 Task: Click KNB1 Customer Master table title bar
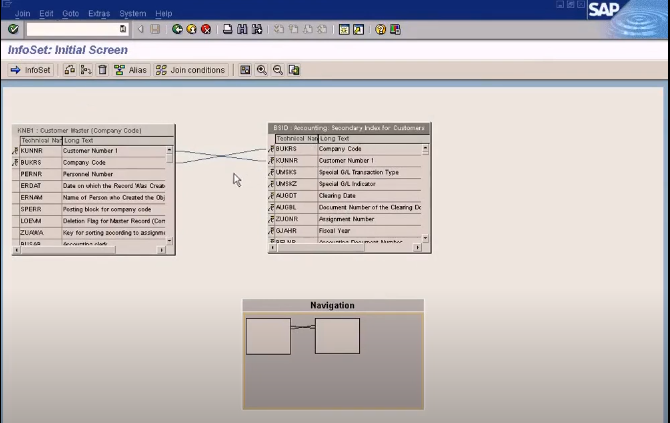click(x=94, y=130)
